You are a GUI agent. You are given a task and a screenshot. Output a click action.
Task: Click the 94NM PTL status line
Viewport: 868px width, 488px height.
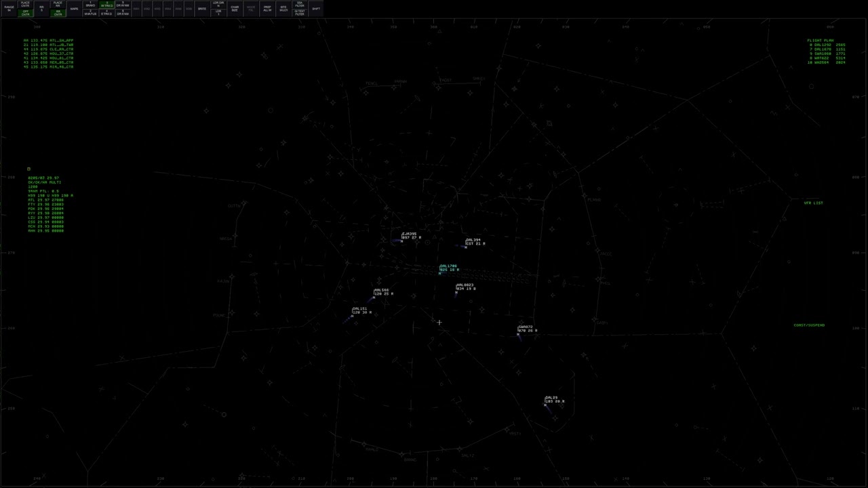tap(43, 191)
